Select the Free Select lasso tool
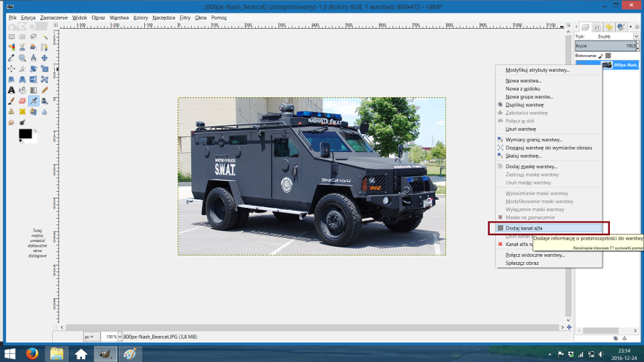This screenshot has height=362, width=644. pyautogui.click(x=33, y=36)
